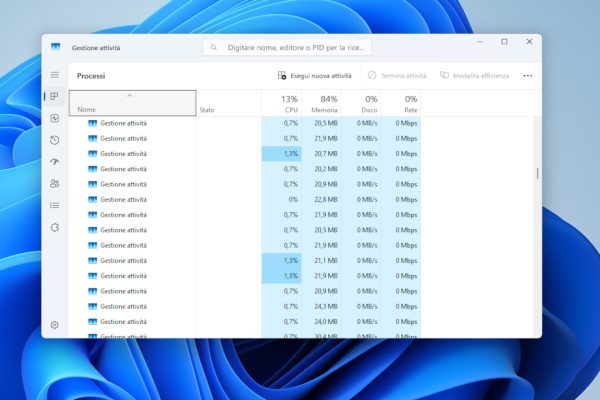Viewport: 600px width, 400px height.
Task: Click 0 MB/s disk cell in 24,0 MB row
Action: 361,322
